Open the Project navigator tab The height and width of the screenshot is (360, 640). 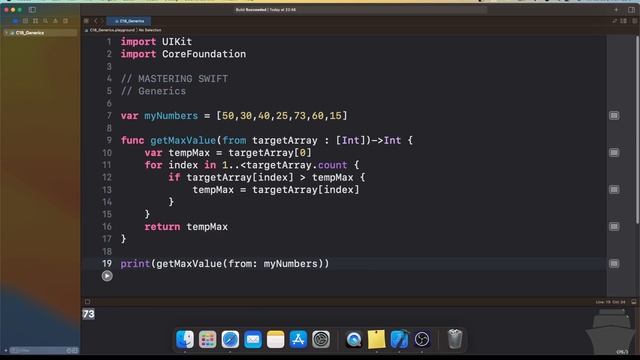[16, 20]
